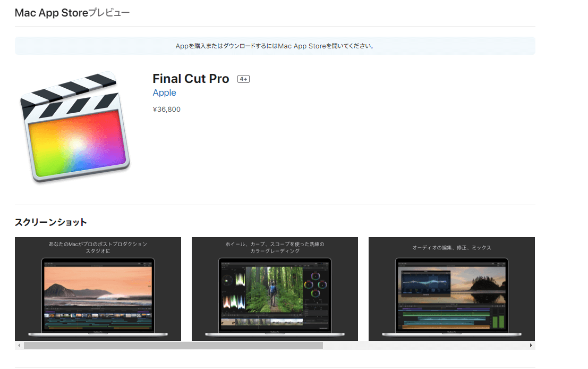The width and height of the screenshot is (588, 369).
Task: Click the horizontal screenshots scrollbar thumb
Action: [173, 346]
